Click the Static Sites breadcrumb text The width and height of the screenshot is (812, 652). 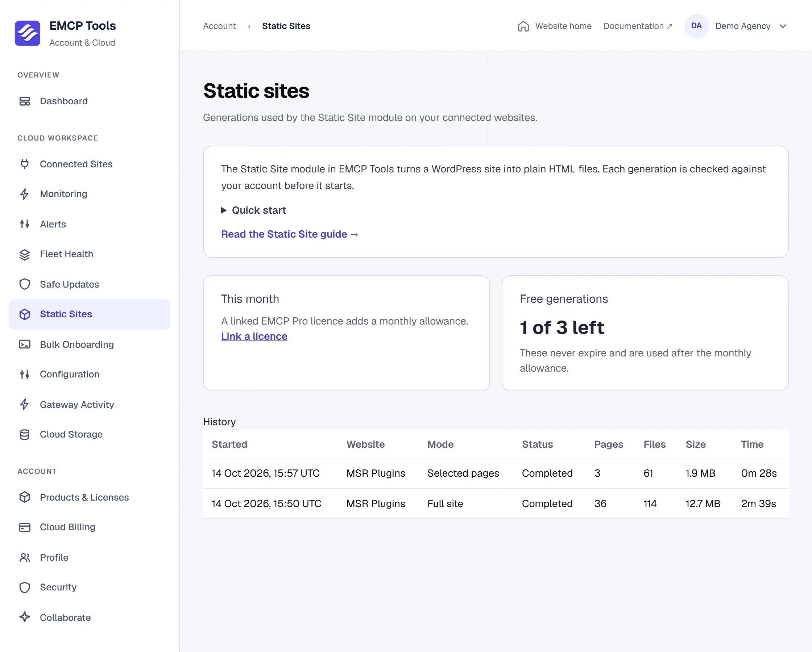coord(286,26)
